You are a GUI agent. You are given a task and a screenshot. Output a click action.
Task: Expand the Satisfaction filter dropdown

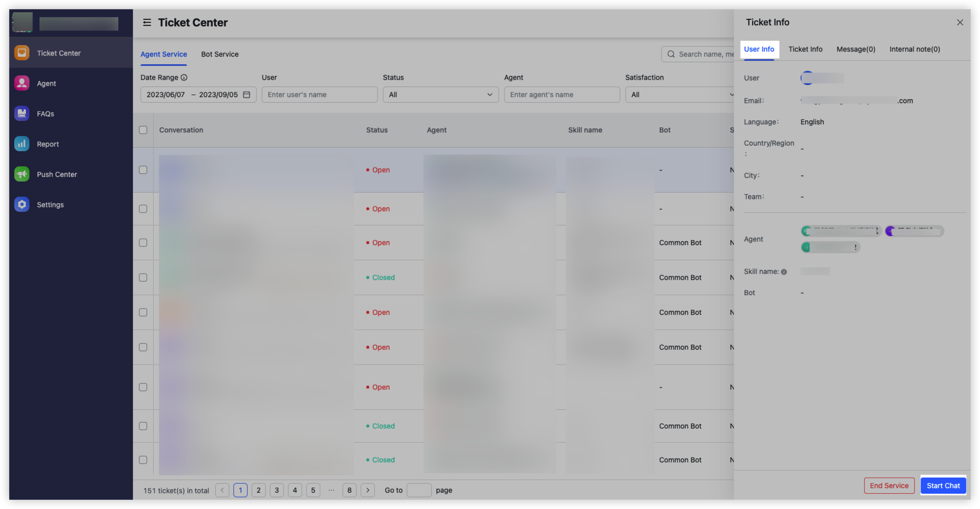[x=679, y=95]
